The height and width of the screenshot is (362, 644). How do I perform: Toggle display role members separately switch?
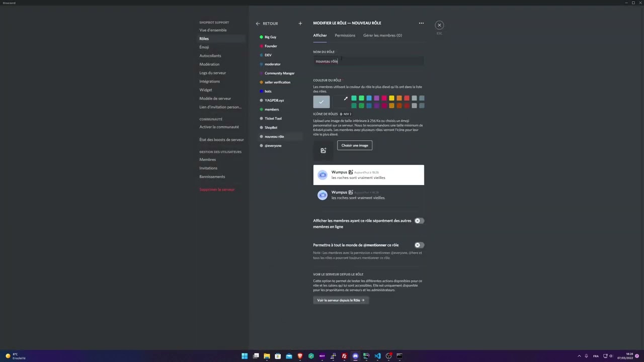point(419,221)
